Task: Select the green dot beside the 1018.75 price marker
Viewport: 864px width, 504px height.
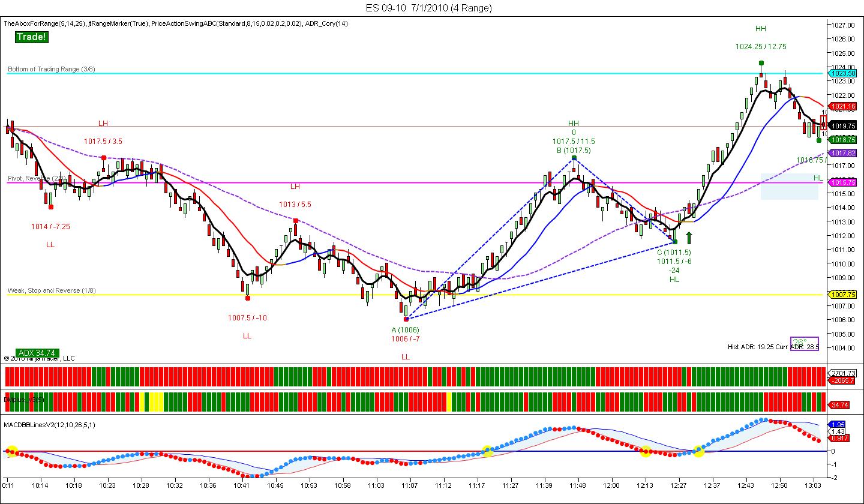Action: (819, 140)
